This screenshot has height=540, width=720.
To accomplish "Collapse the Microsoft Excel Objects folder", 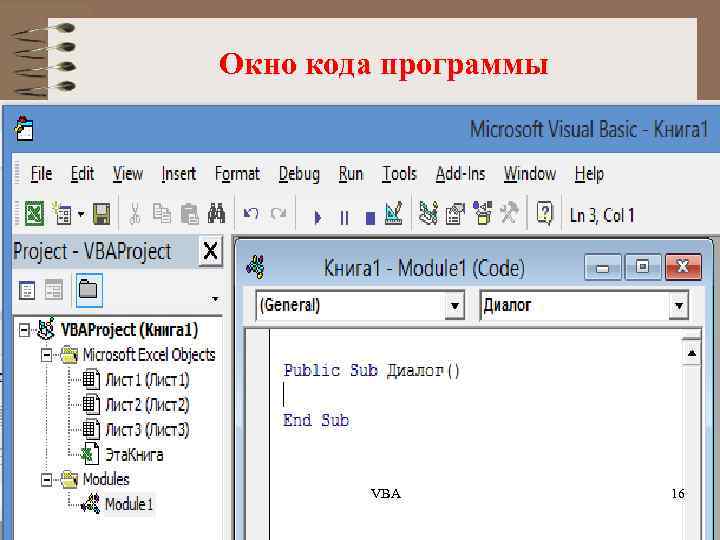I will 46,355.
